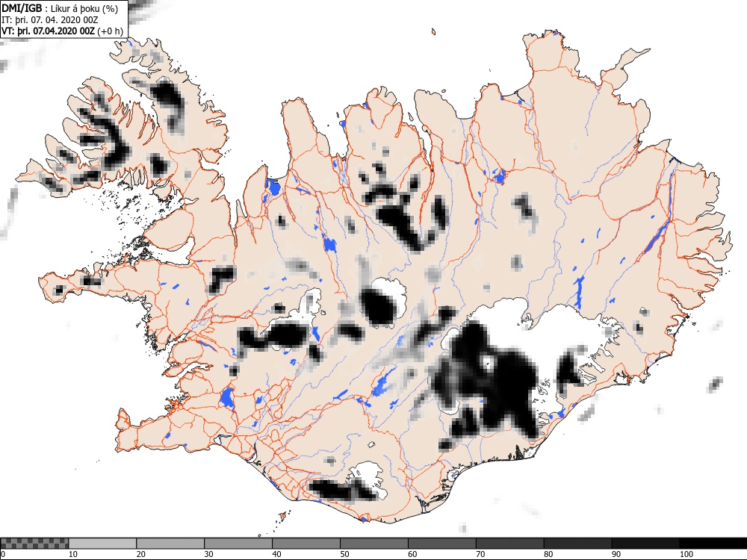Select the 50–60 percent legend swatch
This screenshot has height=560, width=747.
pyautogui.click(x=374, y=544)
